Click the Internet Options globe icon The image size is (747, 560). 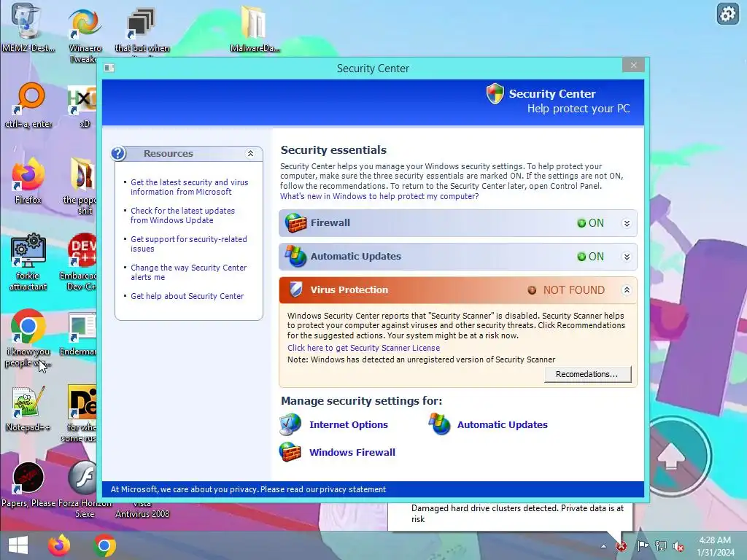click(x=290, y=424)
